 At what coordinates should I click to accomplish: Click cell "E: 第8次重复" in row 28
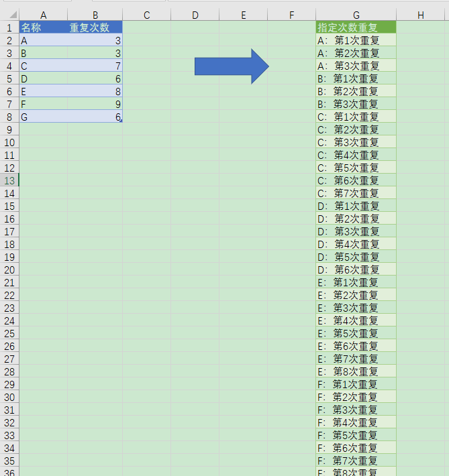click(x=356, y=371)
